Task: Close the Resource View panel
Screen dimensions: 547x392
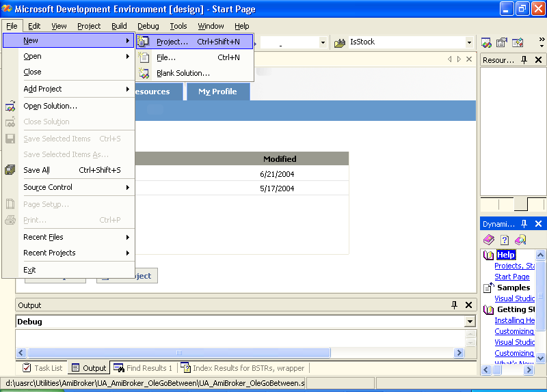Action: pos(538,60)
